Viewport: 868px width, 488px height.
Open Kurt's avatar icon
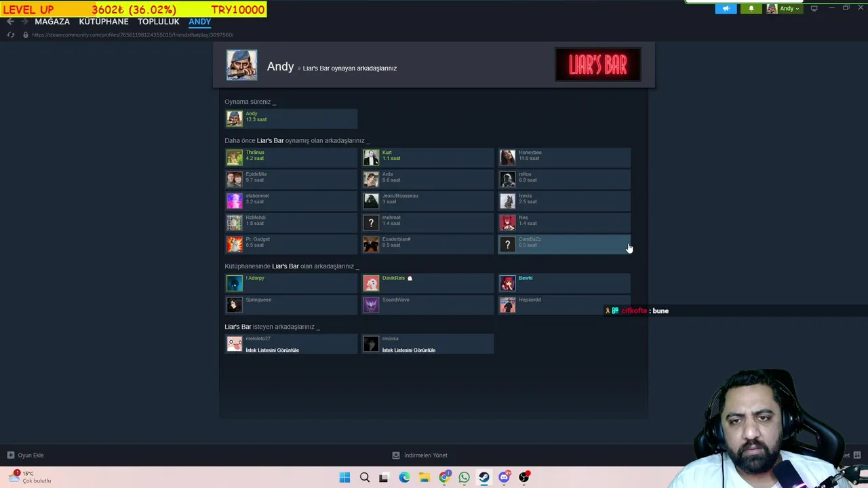[371, 157]
